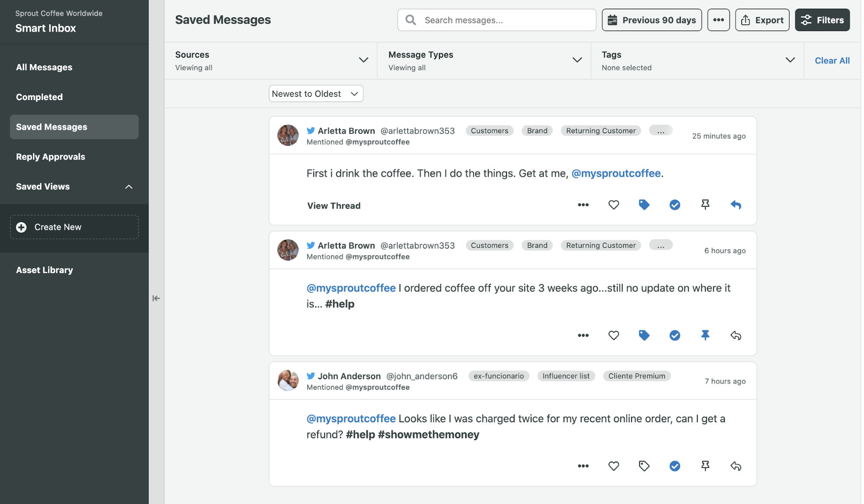The width and height of the screenshot is (864, 504).
Task: Mark John Anderson's message as complete
Action: click(675, 466)
